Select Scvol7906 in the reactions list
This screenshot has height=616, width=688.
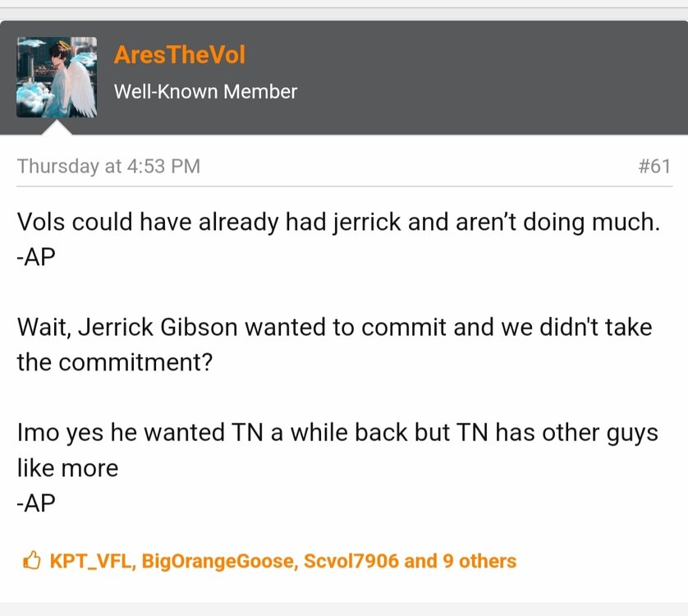351,562
